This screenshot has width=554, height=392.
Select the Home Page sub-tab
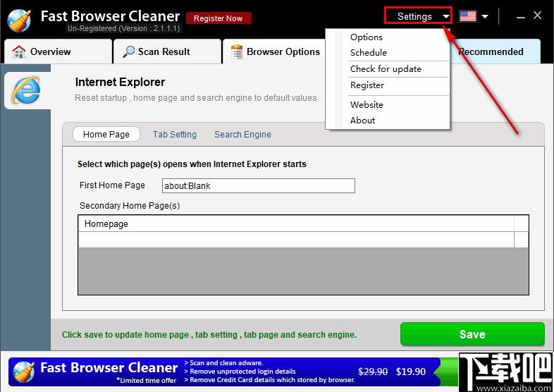[106, 135]
